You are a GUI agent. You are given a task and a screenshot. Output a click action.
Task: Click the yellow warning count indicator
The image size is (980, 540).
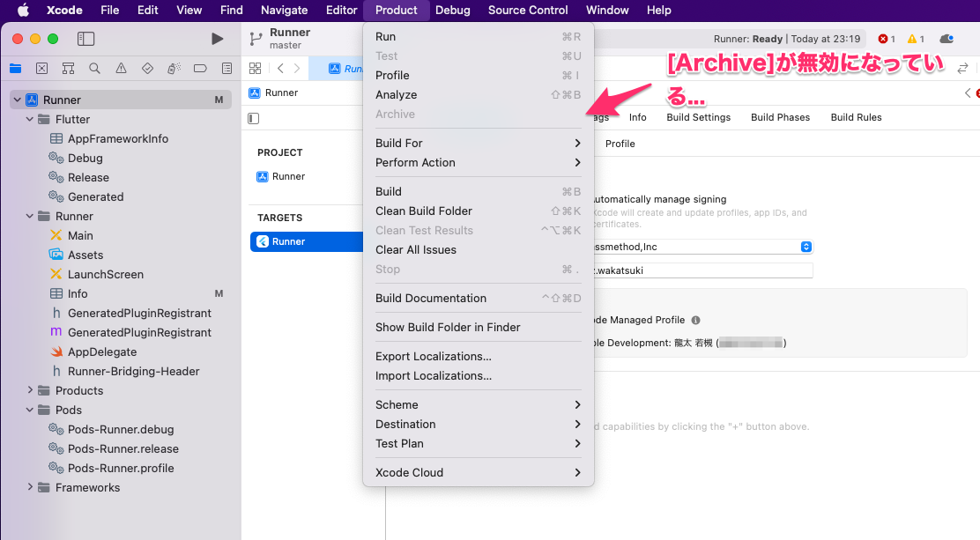[x=916, y=39]
